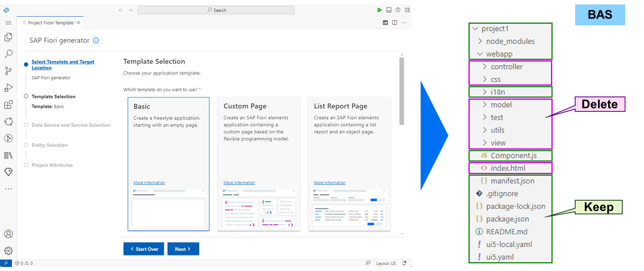Open editor more actions ellipsis
The width and height of the screenshot is (644, 271).
pos(404,23)
